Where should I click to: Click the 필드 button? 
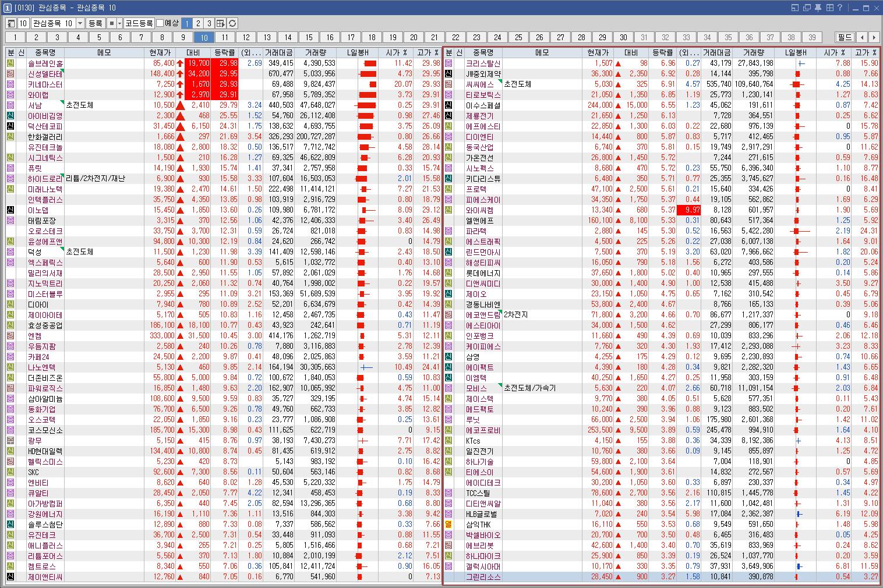click(x=845, y=37)
